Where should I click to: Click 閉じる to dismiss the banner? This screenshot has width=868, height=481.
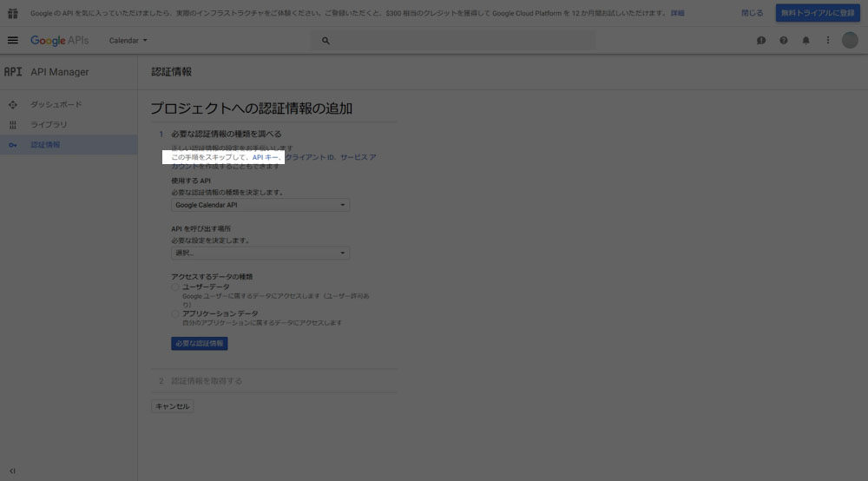(752, 13)
